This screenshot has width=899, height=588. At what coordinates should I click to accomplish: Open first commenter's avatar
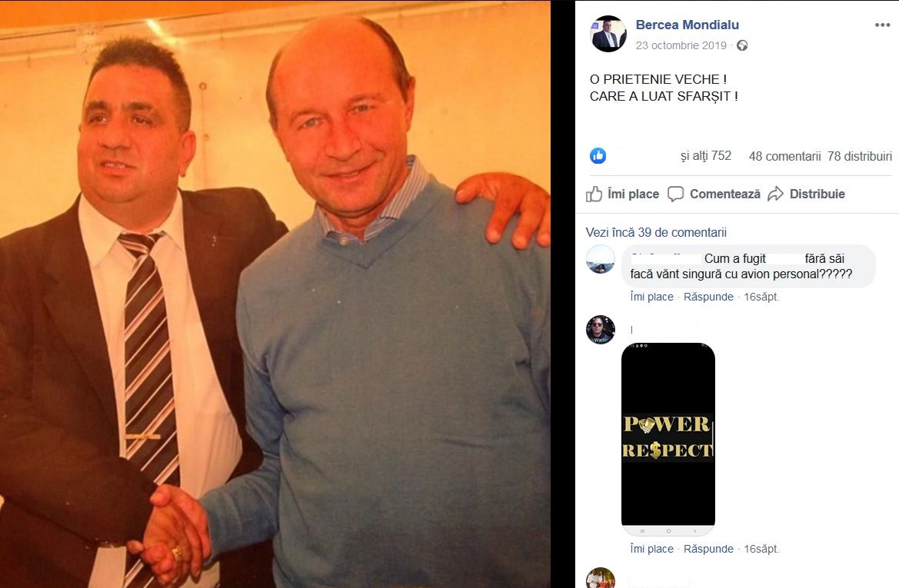pos(601,259)
